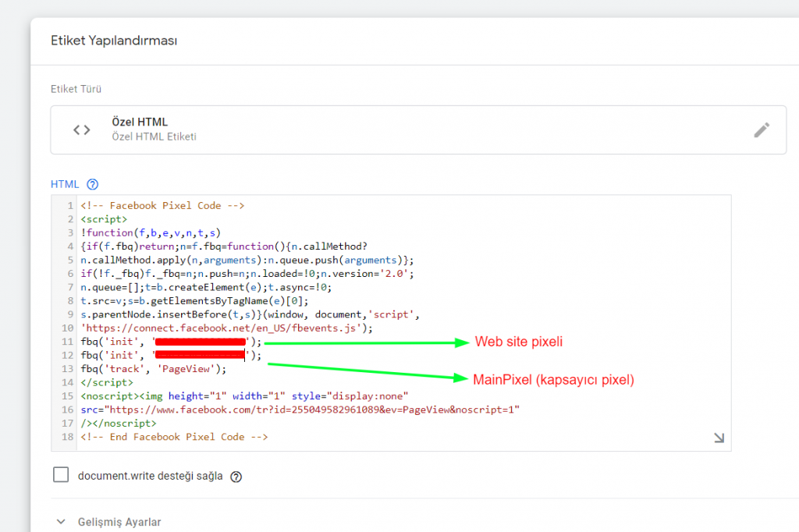
Task: Click the Gelişmiş Ayarlar label
Action: pos(119,522)
